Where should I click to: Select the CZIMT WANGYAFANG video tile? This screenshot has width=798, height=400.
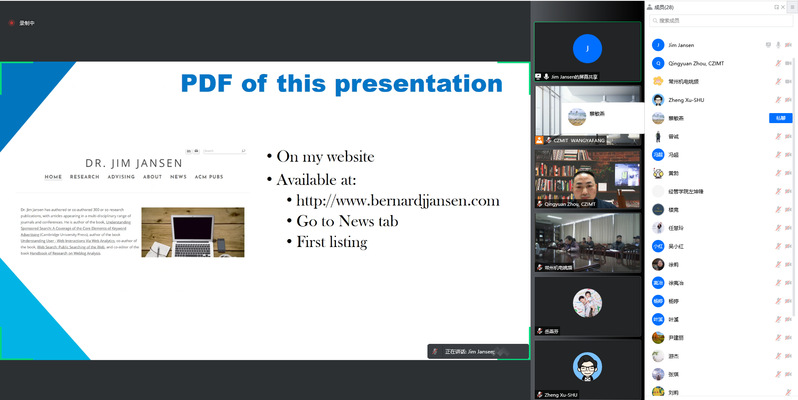[586, 114]
